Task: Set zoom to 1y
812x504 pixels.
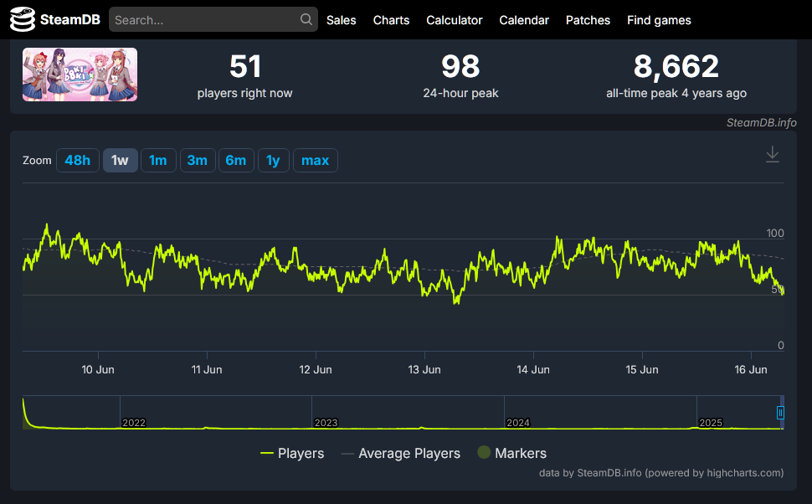Action: click(274, 161)
